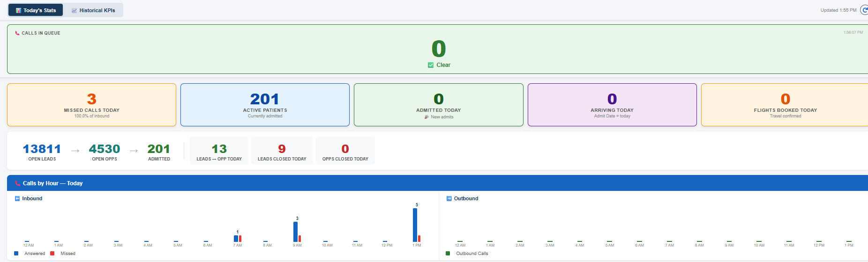Select the Leads to Opp Today tile
868x262 pixels.
[219, 151]
